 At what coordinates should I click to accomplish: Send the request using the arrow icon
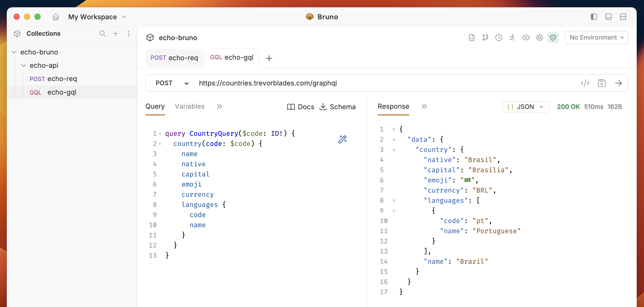(619, 83)
